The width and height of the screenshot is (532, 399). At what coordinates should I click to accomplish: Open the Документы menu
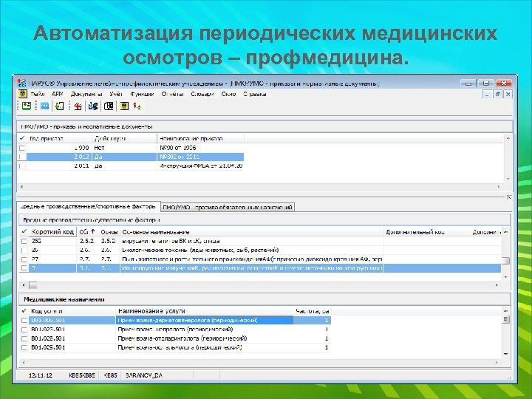point(86,94)
